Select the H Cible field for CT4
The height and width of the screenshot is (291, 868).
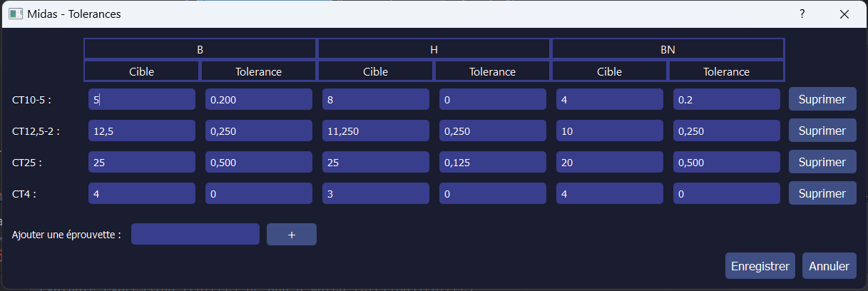click(375, 193)
